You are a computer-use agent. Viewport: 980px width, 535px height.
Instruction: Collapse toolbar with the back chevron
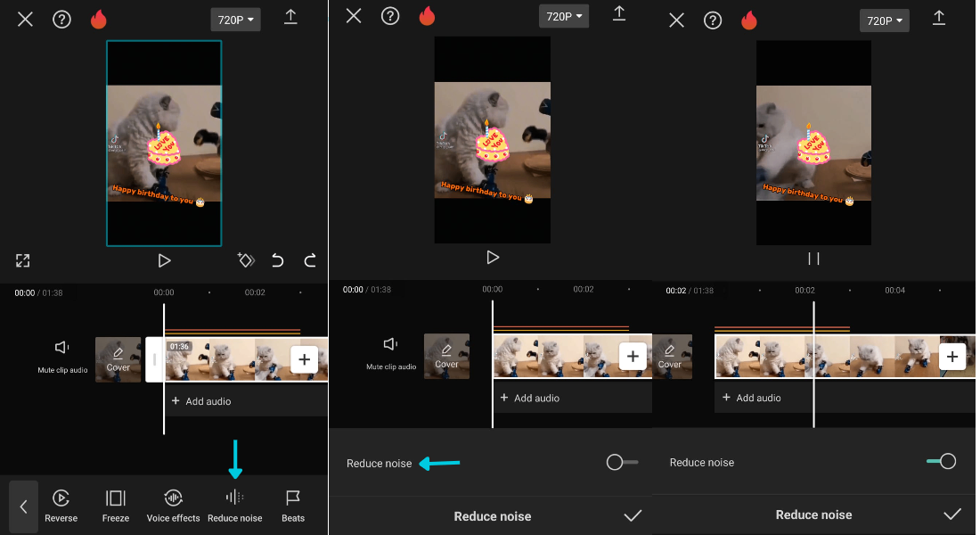click(23, 506)
